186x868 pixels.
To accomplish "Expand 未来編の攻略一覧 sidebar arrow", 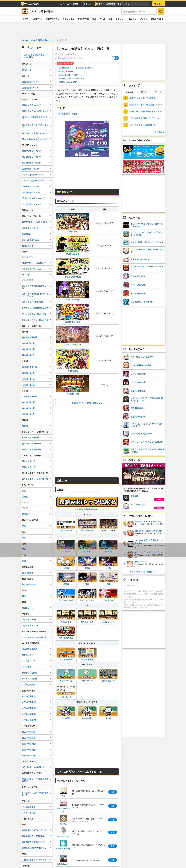I will point(51,367).
